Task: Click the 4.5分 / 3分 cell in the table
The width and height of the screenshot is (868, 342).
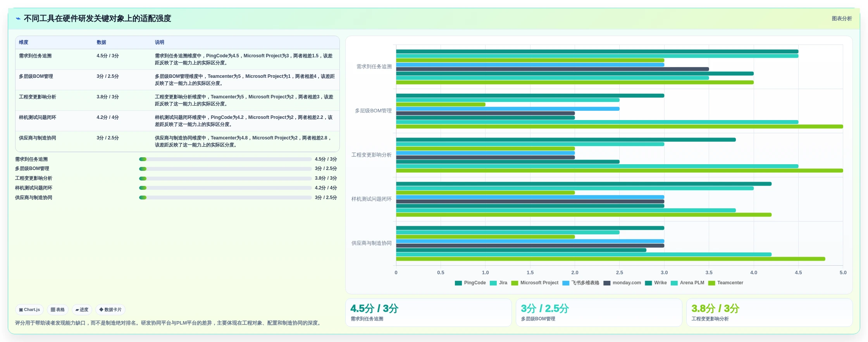Action: coord(108,56)
